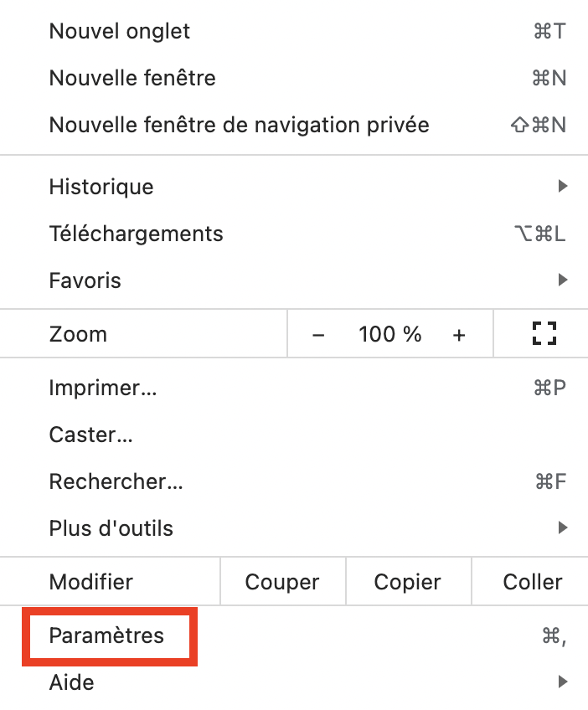This screenshot has width=588, height=710.
Task: Click the 100 % zoom value
Action: point(390,334)
